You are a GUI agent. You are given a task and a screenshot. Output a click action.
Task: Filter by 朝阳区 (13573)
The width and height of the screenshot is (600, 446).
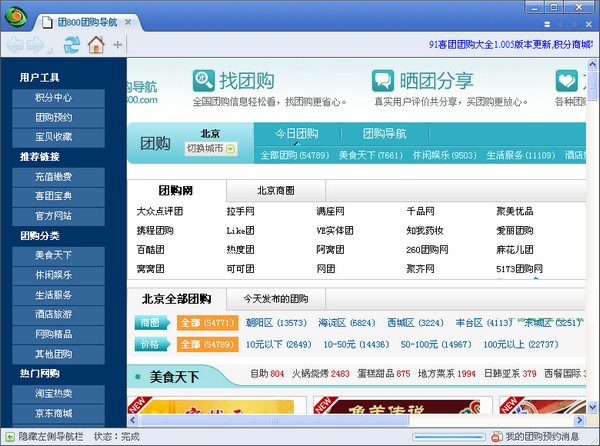click(x=276, y=323)
